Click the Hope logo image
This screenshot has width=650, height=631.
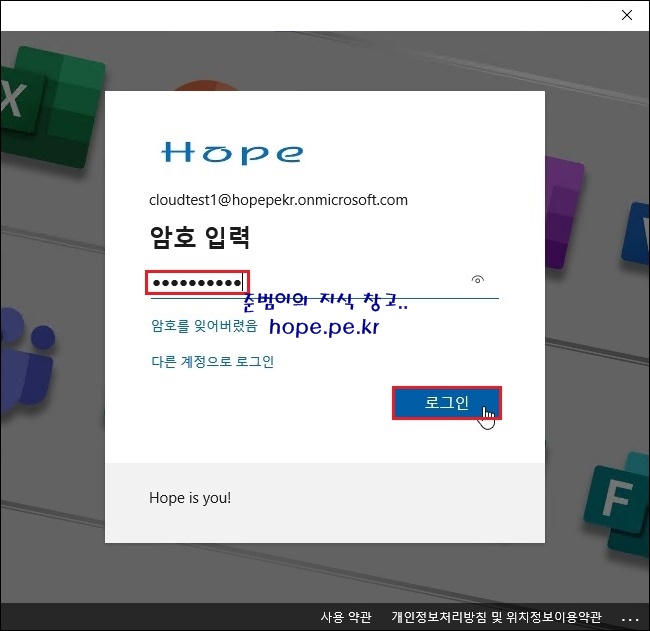click(x=232, y=153)
